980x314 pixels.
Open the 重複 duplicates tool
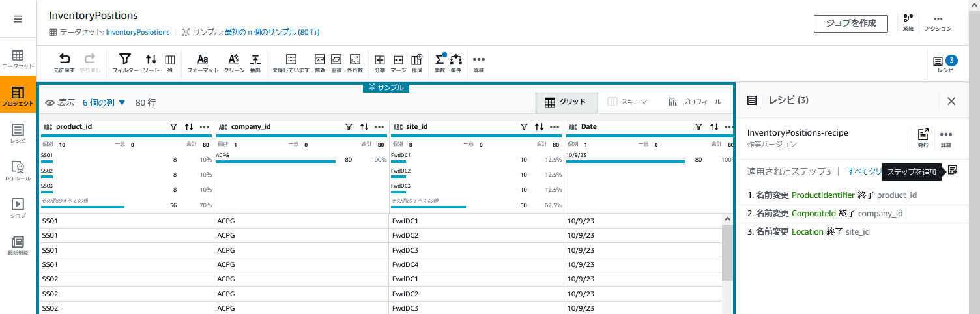336,63
